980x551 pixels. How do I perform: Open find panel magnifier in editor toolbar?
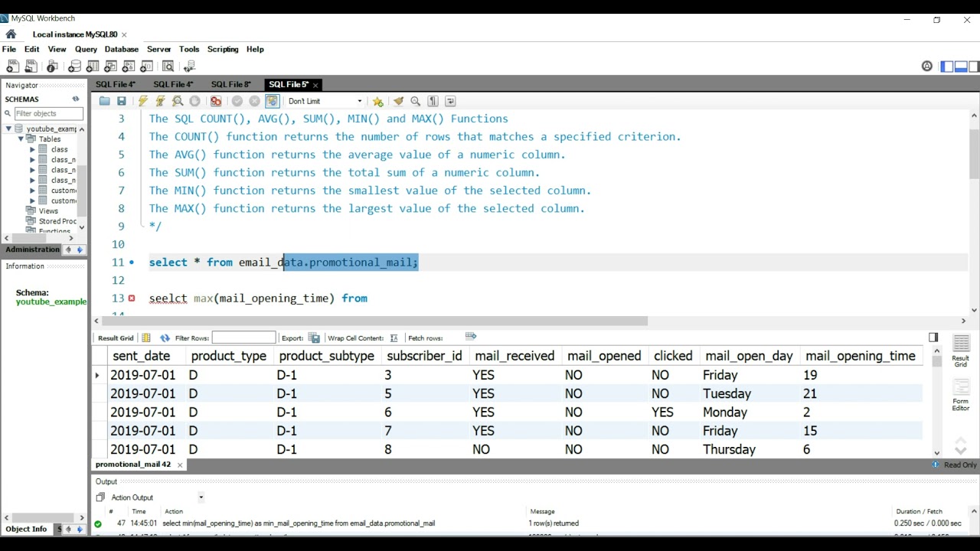click(x=416, y=101)
